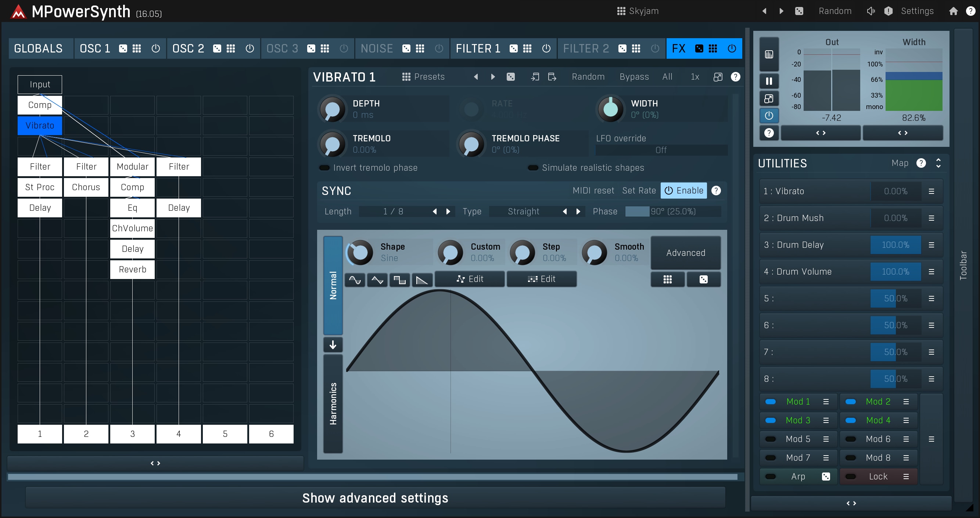Click the Drum Volume 100.0% slider
Viewport: 980px width, 518px height.
pyautogui.click(x=895, y=271)
